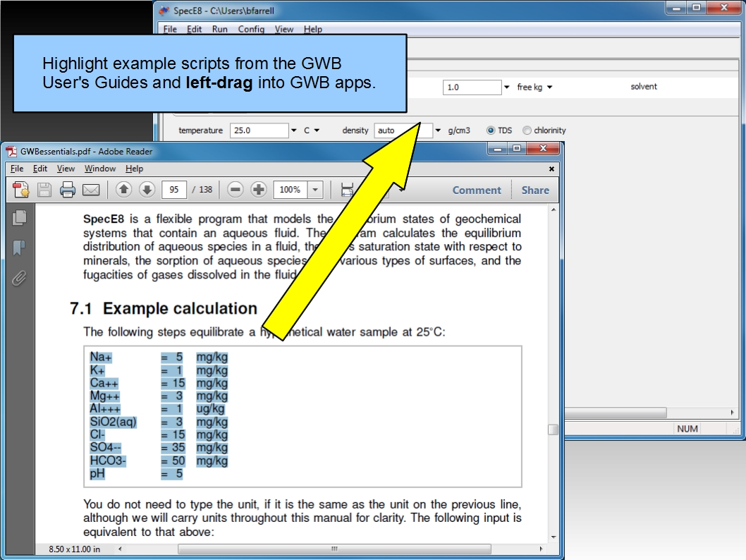Open the Run menu in SpecE8

pos(219,29)
